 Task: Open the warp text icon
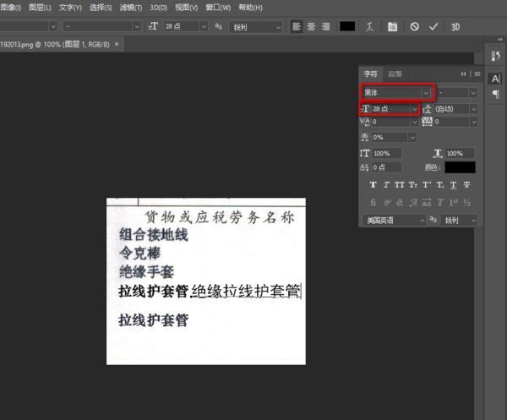pos(369,26)
